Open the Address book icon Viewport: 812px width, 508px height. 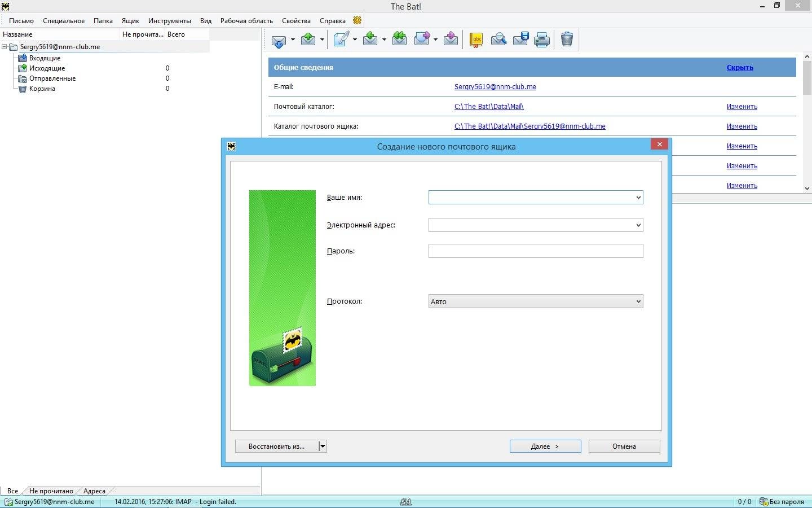pos(476,40)
